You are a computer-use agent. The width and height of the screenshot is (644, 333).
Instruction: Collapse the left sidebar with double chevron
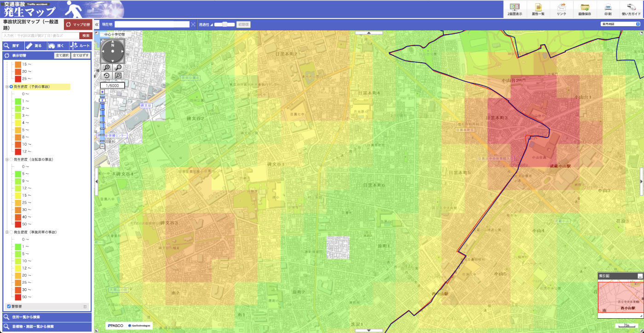(97, 24)
